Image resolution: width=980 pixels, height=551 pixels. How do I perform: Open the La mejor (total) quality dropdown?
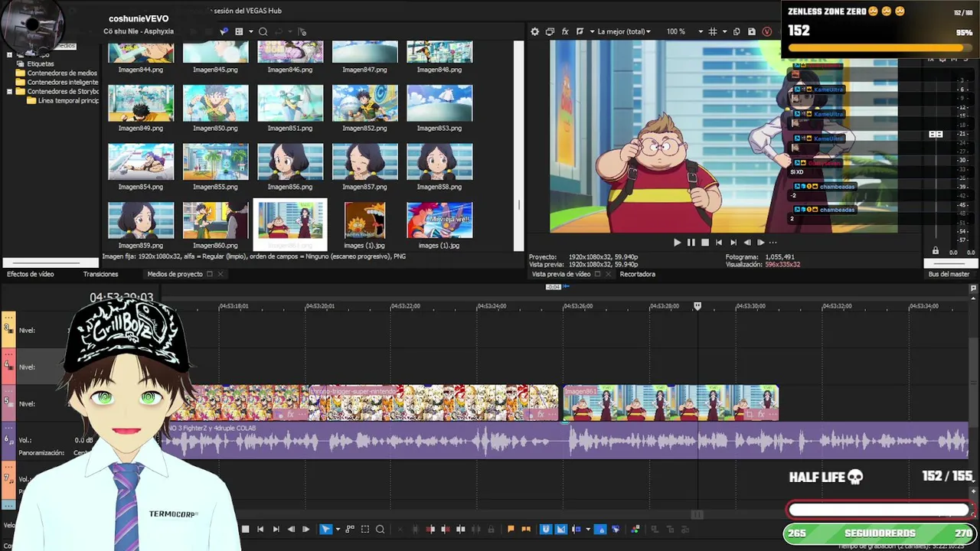tap(624, 31)
